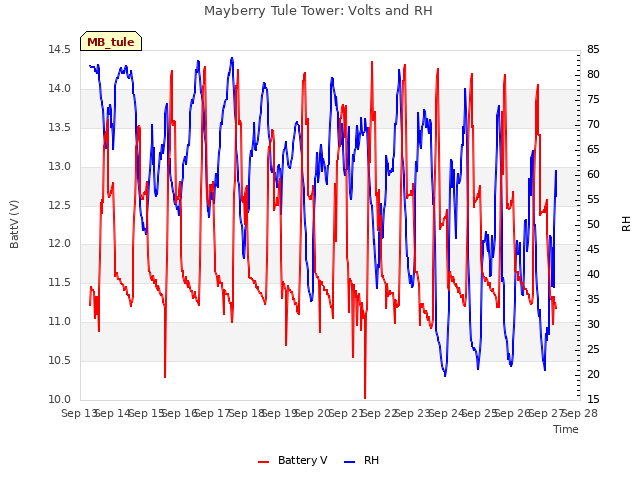Click the Time axis label
This screenshot has width=640, height=480.
click(566, 429)
